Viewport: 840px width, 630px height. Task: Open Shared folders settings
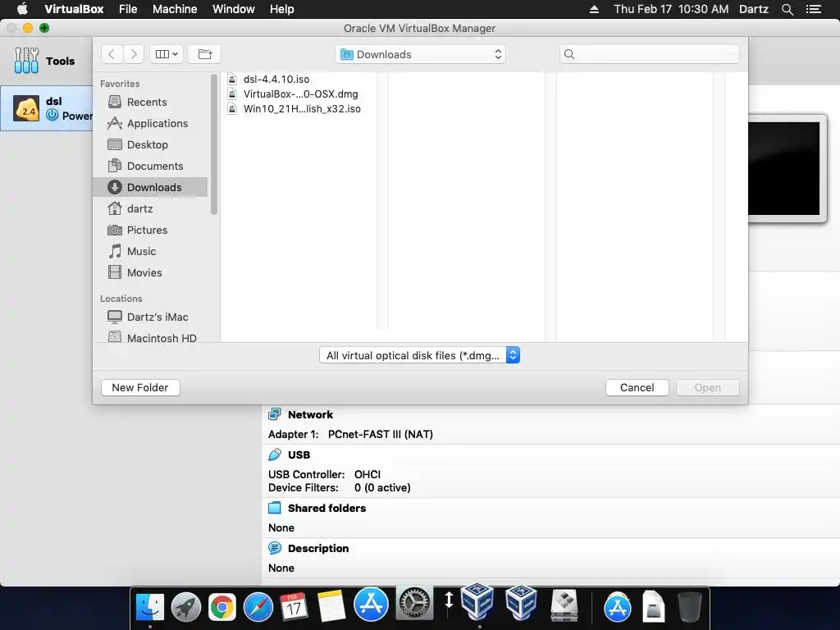point(326,508)
